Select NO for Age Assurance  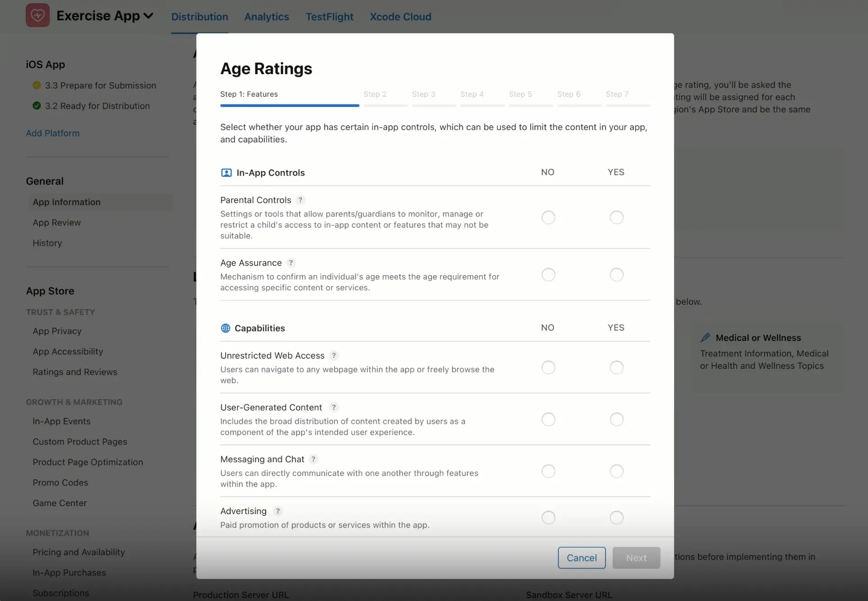click(548, 274)
